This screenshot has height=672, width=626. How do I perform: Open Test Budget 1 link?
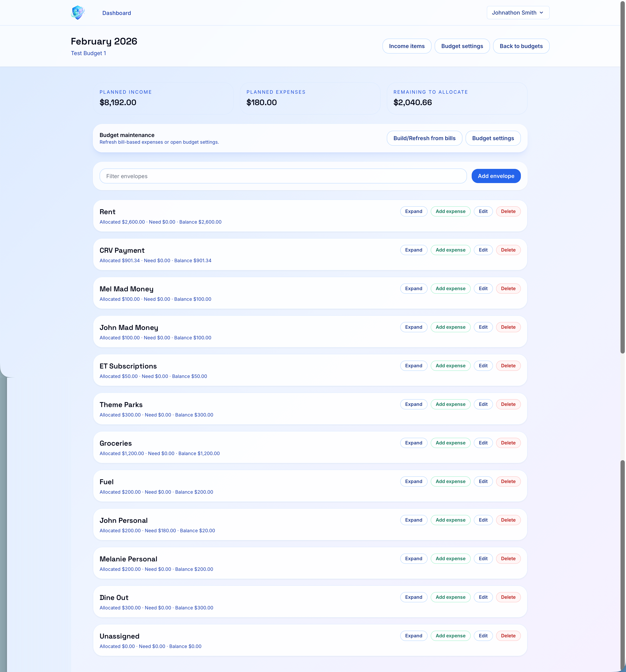[88, 53]
